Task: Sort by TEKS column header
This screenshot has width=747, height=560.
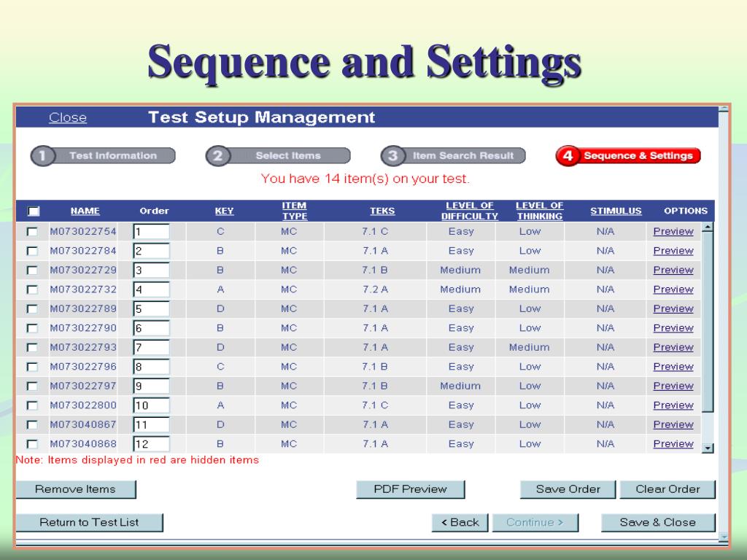Action: pos(382,211)
